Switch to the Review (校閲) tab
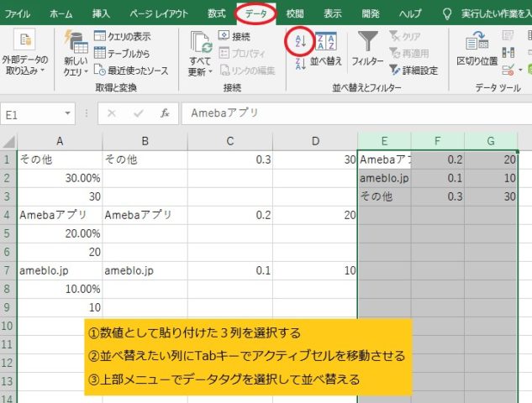Image resolution: width=532 pixels, height=403 pixels. pos(295,13)
